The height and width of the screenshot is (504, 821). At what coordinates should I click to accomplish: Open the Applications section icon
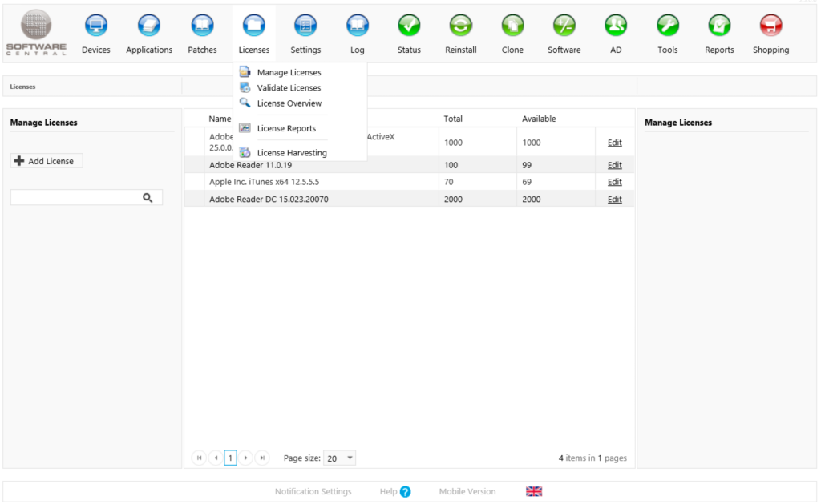click(148, 25)
